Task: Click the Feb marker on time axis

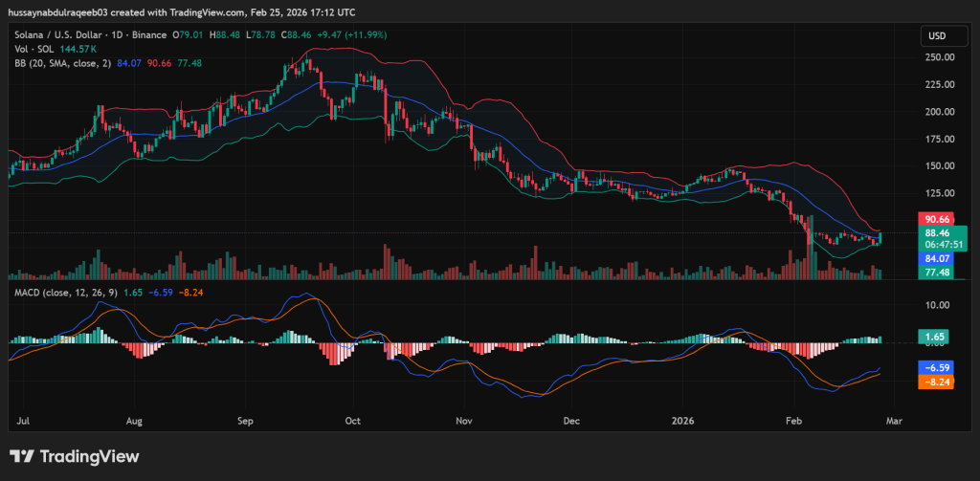Action: [x=793, y=420]
